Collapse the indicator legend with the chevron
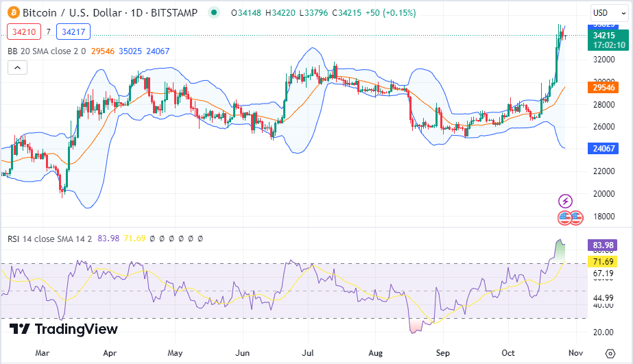633x364 pixels. (17, 67)
